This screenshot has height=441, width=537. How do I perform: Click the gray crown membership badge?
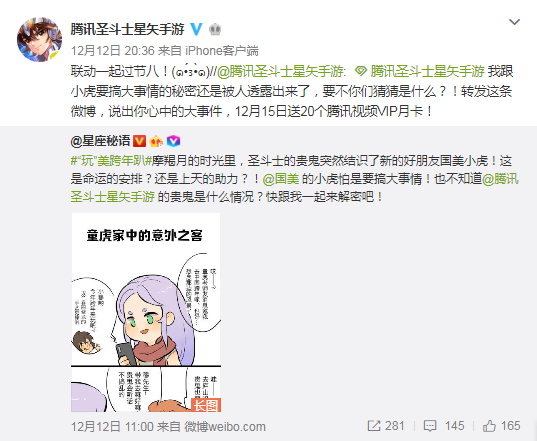point(215,29)
